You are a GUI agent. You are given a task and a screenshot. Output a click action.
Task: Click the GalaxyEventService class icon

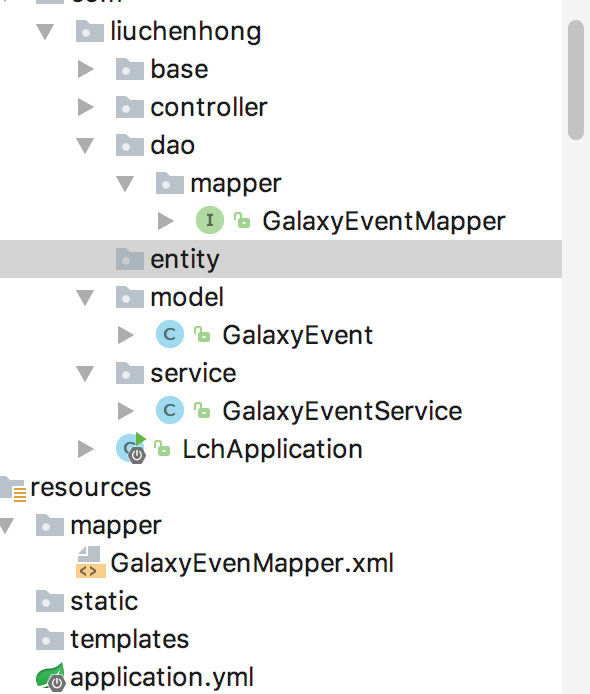pos(170,410)
